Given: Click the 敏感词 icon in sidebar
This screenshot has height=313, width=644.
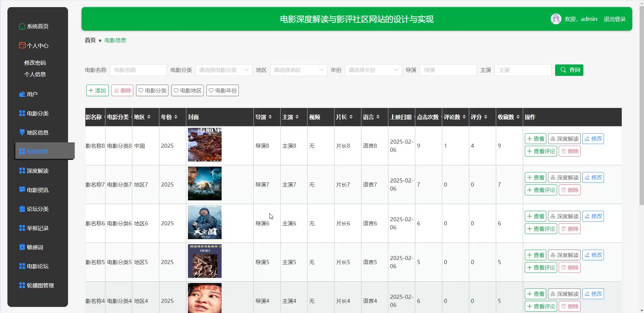Looking at the screenshot, I should pos(22,247).
